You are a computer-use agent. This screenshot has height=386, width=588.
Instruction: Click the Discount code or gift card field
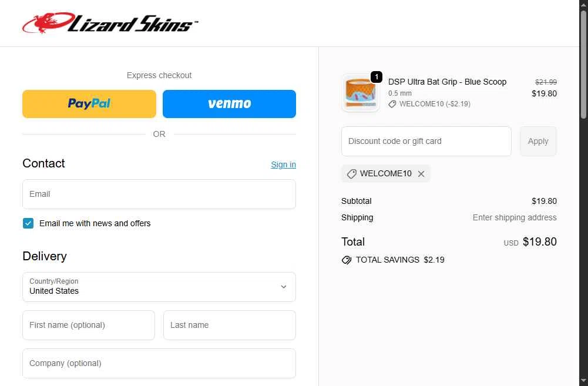[426, 141]
